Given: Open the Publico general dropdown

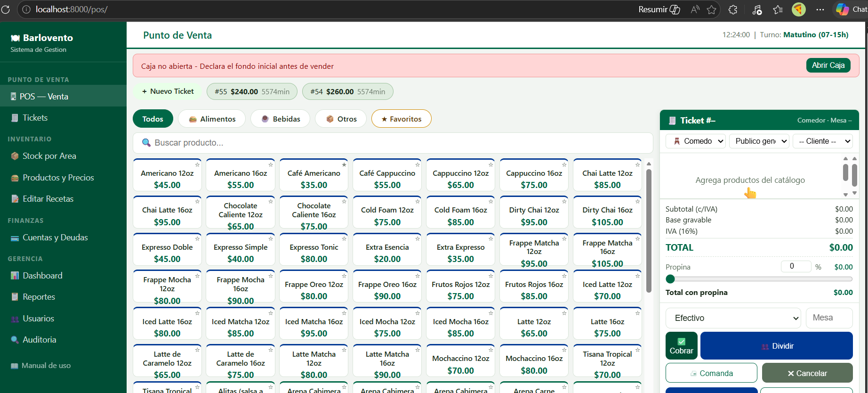Looking at the screenshot, I should [759, 141].
